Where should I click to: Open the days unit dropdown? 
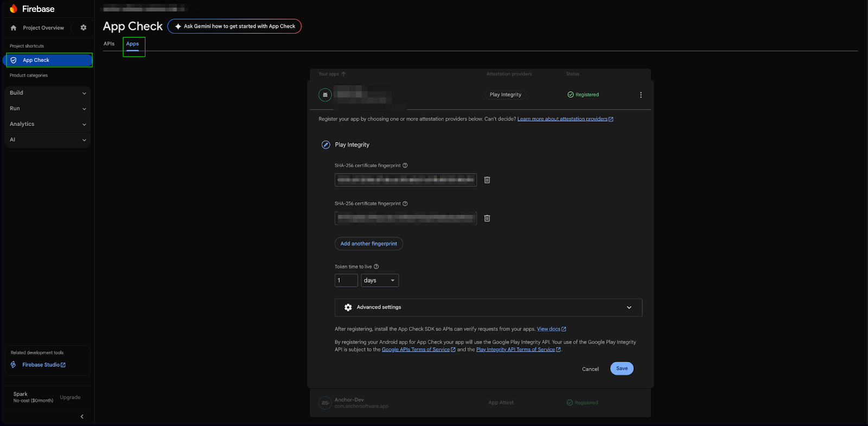tap(380, 281)
